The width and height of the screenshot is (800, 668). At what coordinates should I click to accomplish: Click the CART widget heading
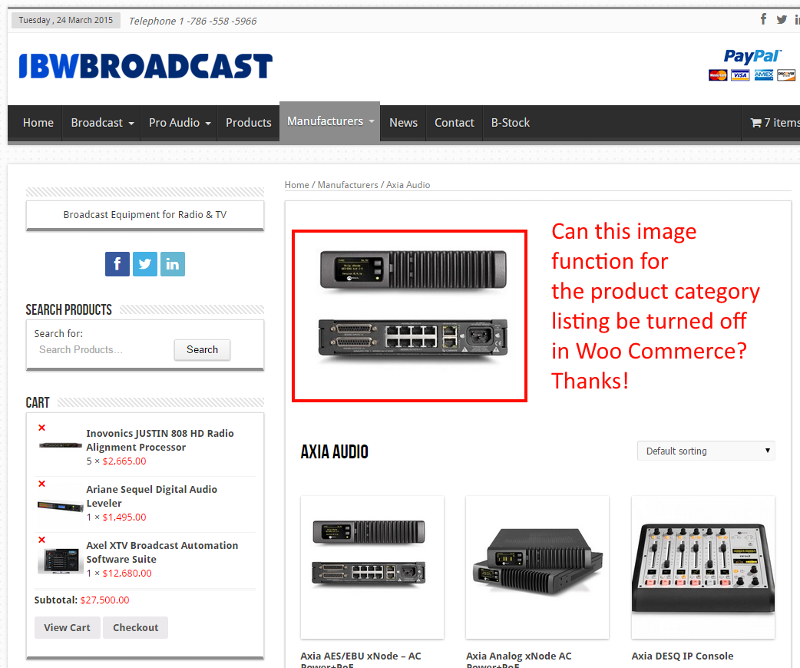[38, 403]
